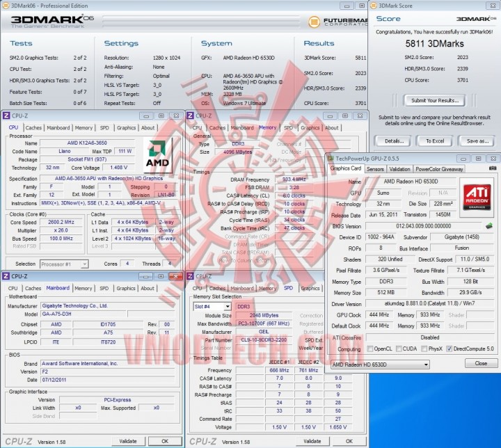Click the Multiplier x 26.0 value

coord(61,230)
